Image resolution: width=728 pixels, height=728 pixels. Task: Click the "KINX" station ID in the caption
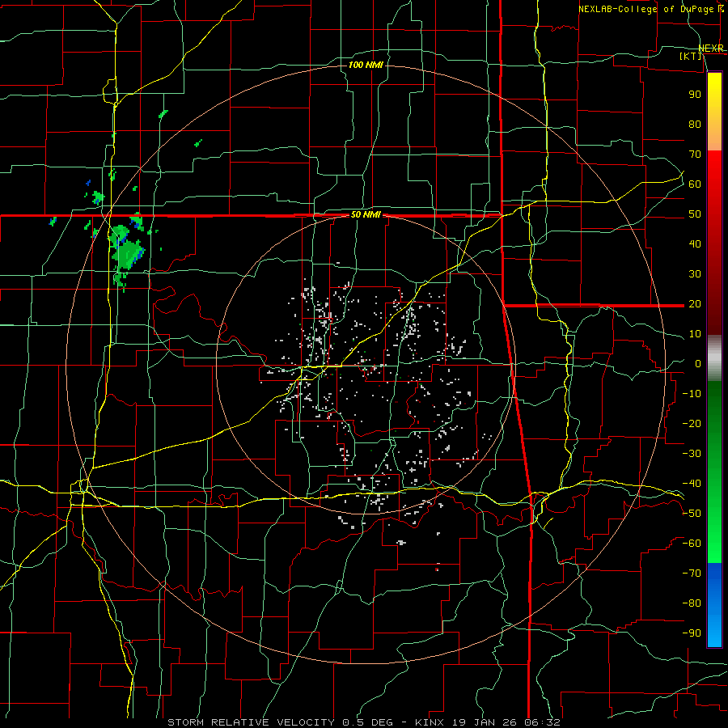(430, 722)
